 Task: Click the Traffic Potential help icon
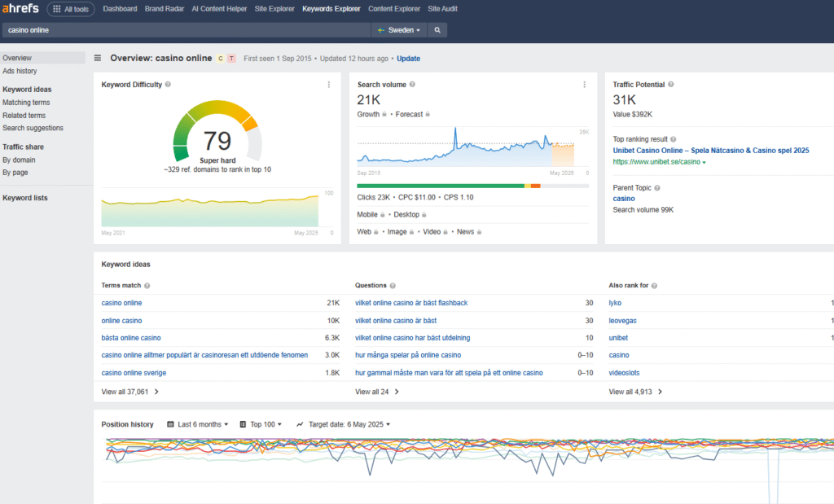[671, 85]
